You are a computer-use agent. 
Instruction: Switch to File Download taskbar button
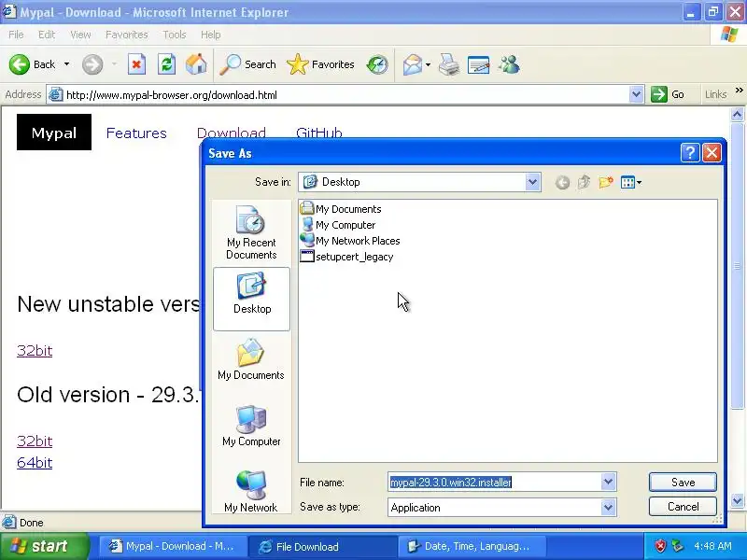pyautogui.click(x=322, y=546)
